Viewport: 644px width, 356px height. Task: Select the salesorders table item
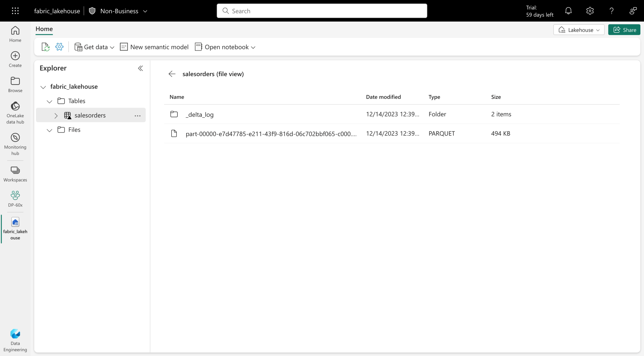90,115
